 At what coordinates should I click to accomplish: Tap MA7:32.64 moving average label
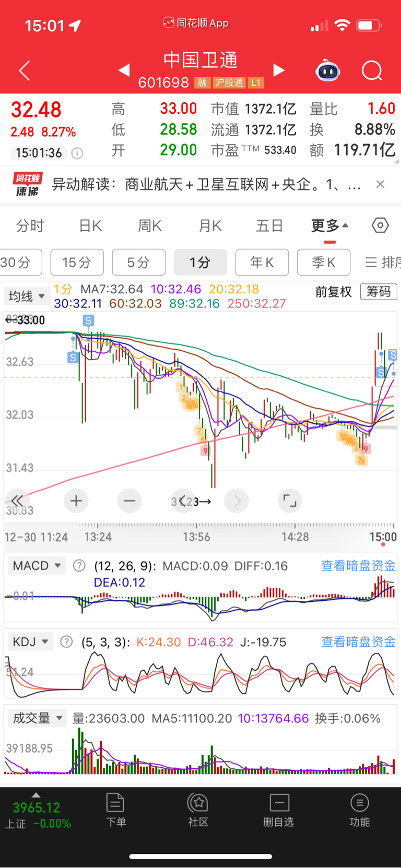(x=111, y=289)
